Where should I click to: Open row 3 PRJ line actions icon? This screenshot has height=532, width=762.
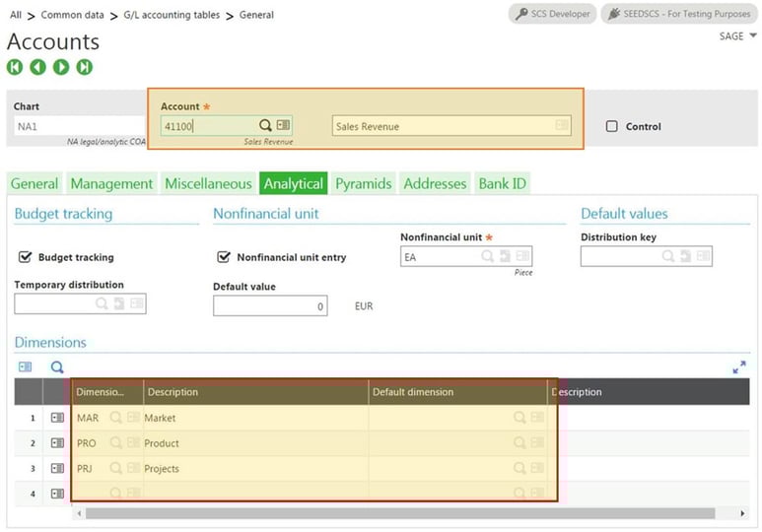click(57, 468)
